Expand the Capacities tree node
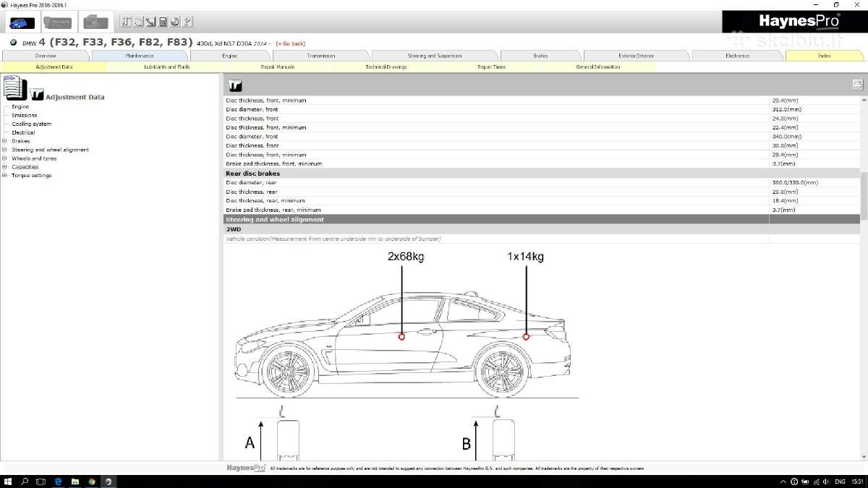 pyautogui.click(x=4, y=167)
